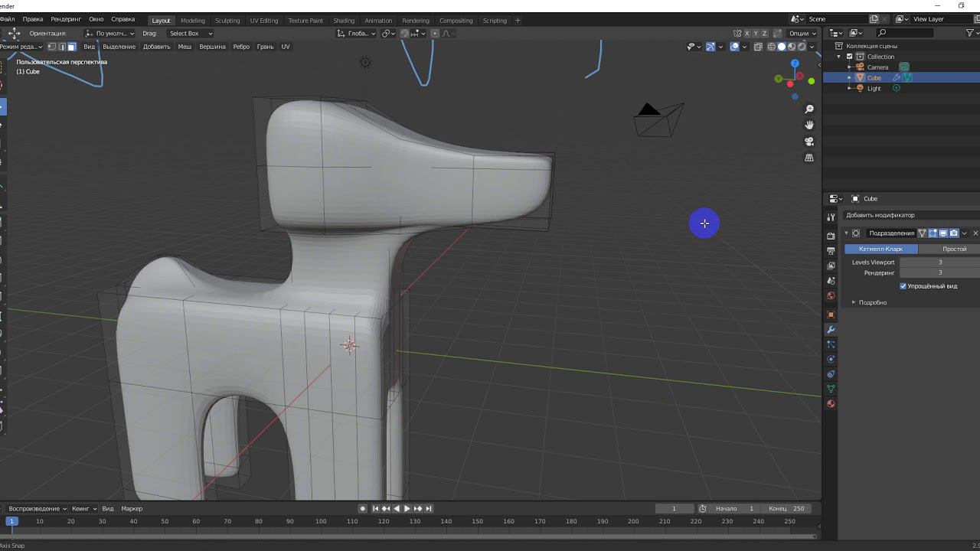Select the 'Простой' subdivision type button
The height and width of the screenshot is (551, 980).
click(x=953, y=249)
